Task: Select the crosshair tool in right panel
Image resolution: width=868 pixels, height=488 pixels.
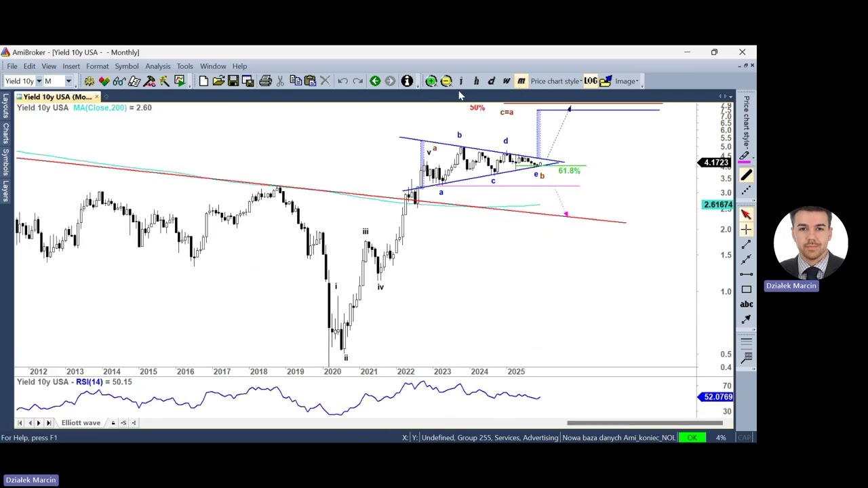Action: tap(746, 229)
